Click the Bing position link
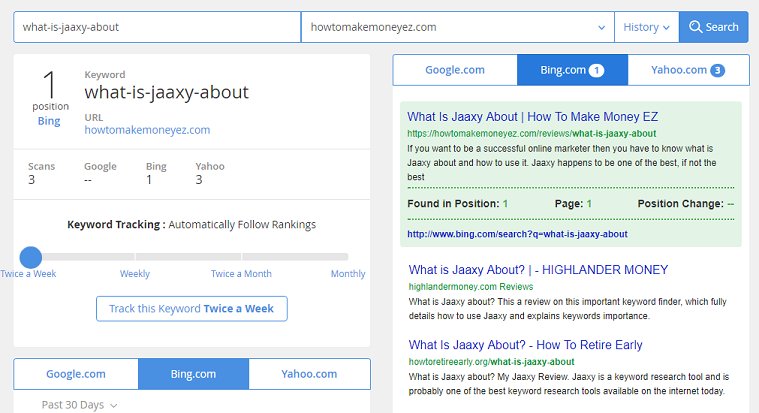Image resolution: width=759 pixels, height=413 pixels. (49, 121)
